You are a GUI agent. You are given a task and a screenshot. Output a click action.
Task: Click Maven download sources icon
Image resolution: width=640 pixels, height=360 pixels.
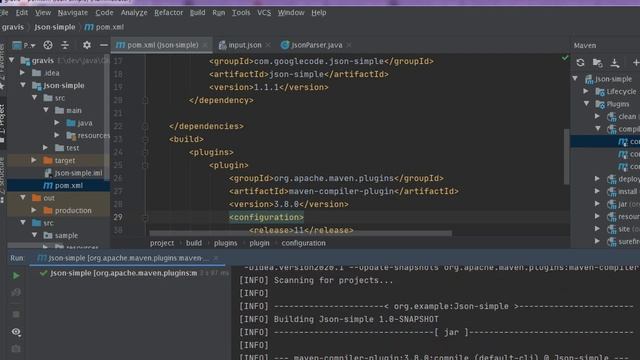coord(615,62)
